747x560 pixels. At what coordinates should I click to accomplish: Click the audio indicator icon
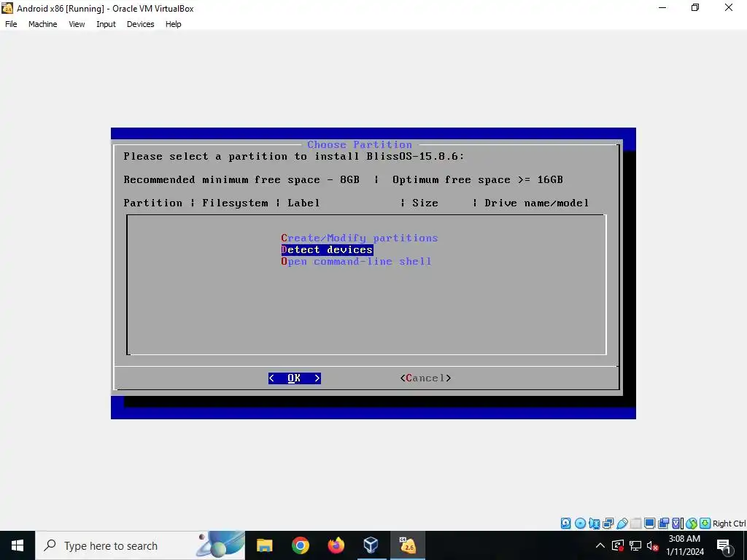coord(594,524)
